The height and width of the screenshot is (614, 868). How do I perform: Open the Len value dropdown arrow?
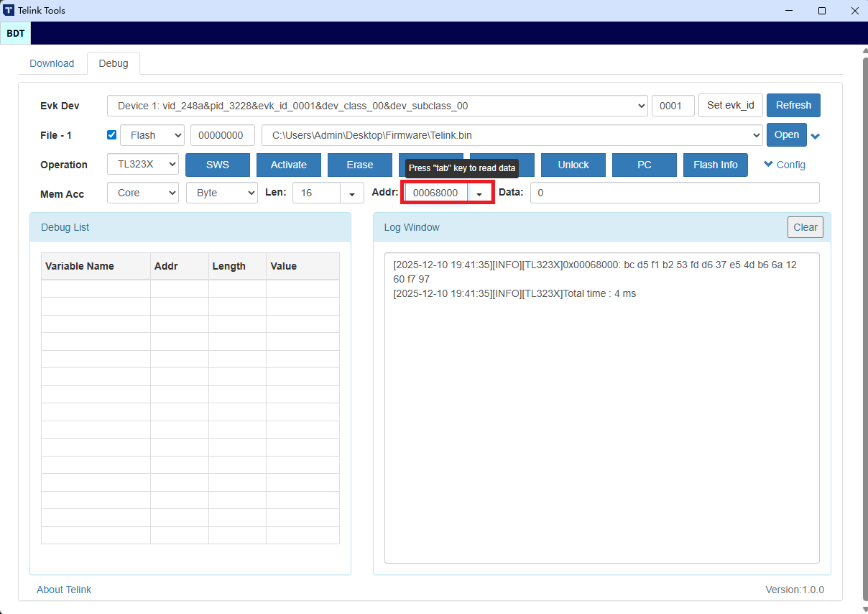pos(352,193)
